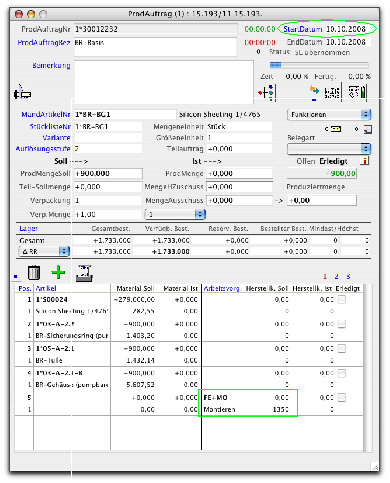Click the small device icon left of Bemerkung box
This screenshot has height=483, width=390.
coord(22,92)
